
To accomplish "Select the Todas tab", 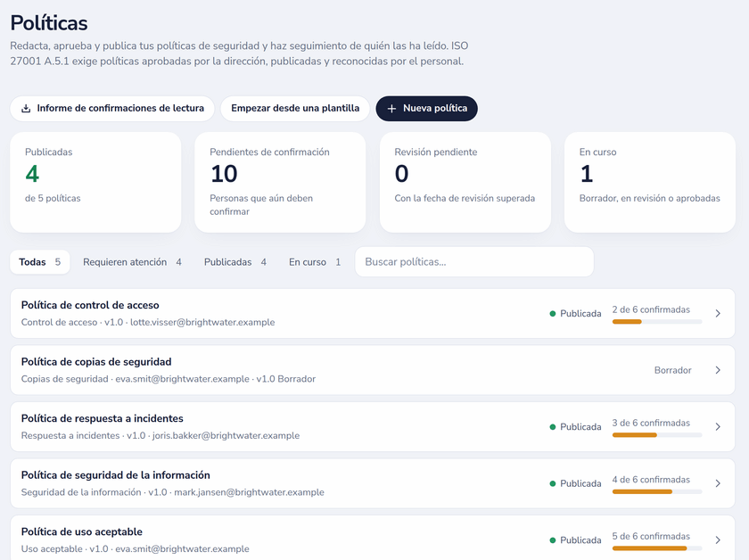I will pos(39,262).
